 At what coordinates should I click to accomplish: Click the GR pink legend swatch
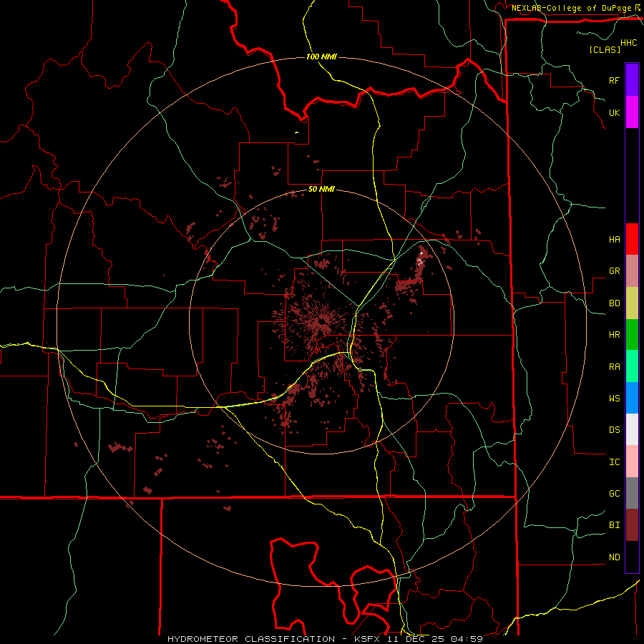(632, 271)
